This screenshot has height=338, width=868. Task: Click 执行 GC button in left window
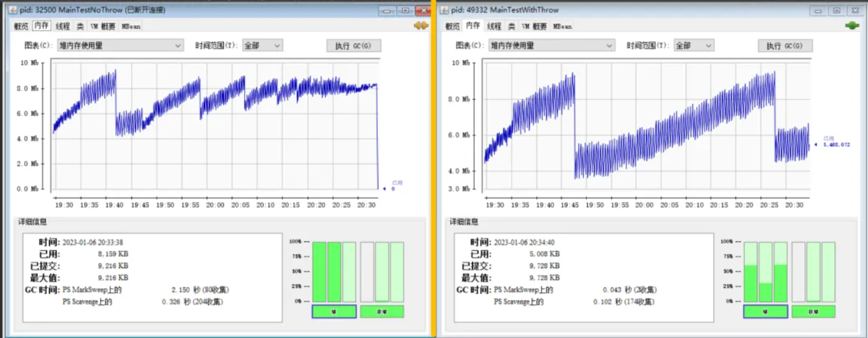point(353,46)
